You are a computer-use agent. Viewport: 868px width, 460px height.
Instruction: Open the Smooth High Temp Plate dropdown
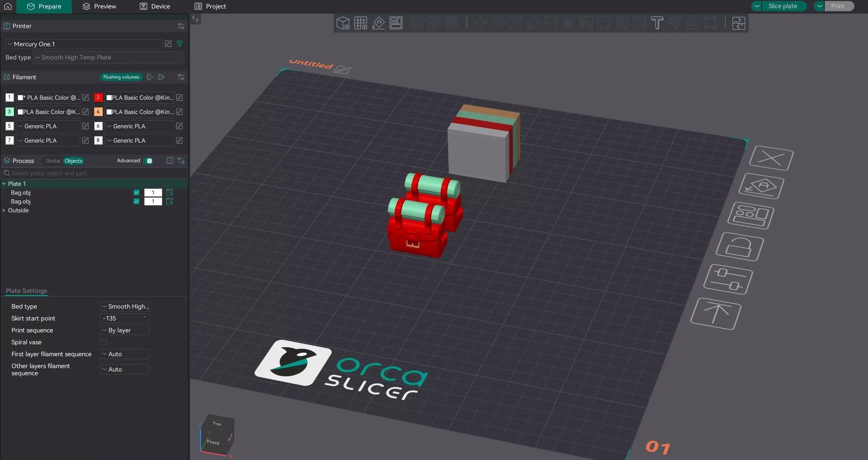coord(108,57)
